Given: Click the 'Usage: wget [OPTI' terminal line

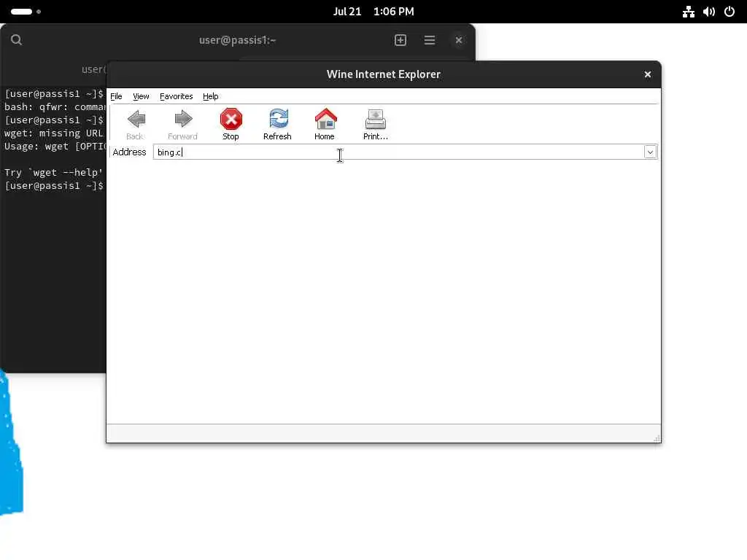Looking at the screenshot, I should click(x=55, y=146).
